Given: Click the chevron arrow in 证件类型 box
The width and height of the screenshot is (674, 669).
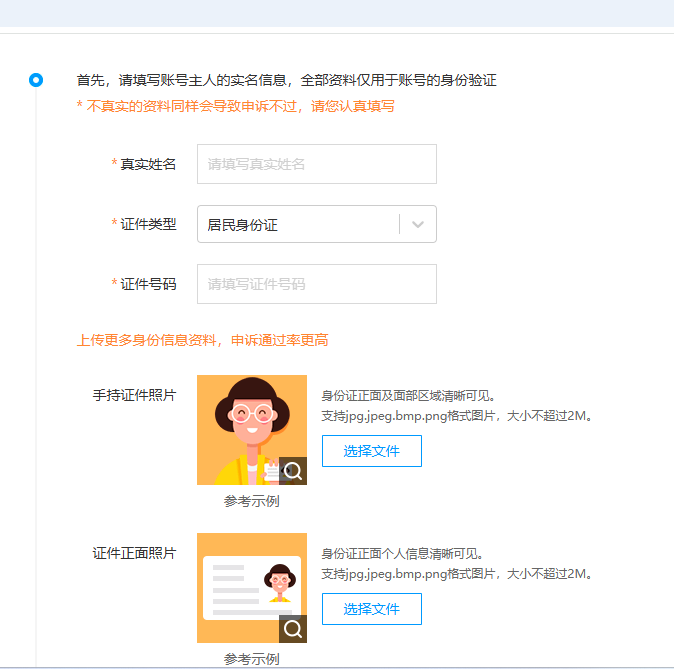Looking at the screenshot, I should [x=418, y=224].
